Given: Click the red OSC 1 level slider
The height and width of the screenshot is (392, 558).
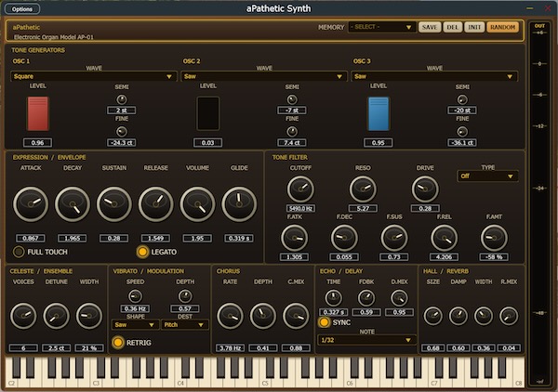Looking at the screenshot, I should 38,113.
